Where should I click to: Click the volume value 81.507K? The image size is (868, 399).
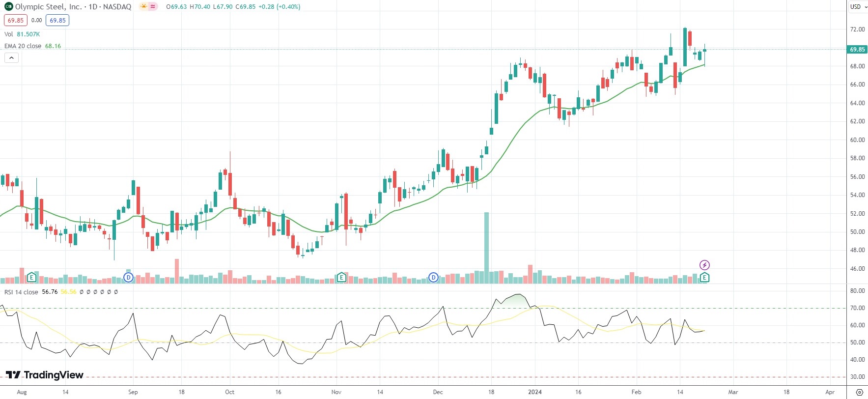[x=28, y=34]
